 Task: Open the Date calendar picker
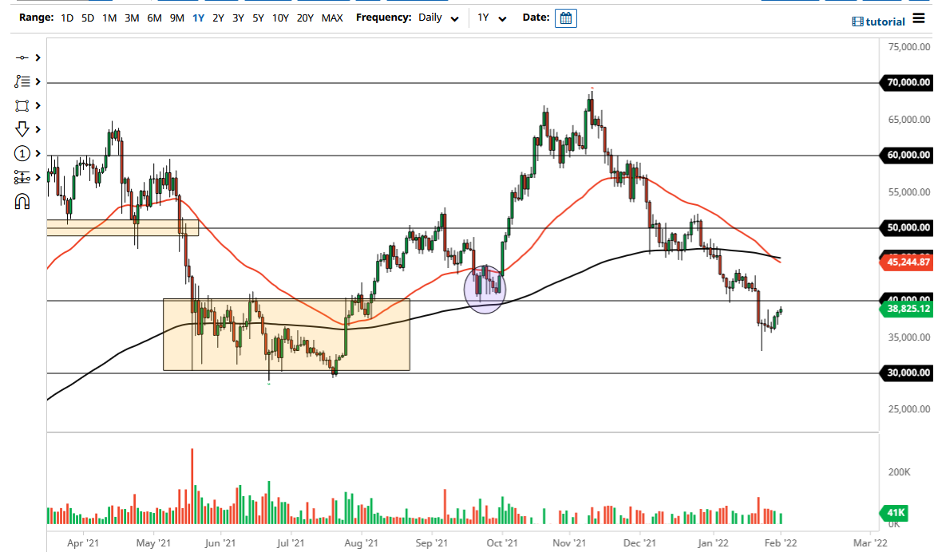(565, 18)
